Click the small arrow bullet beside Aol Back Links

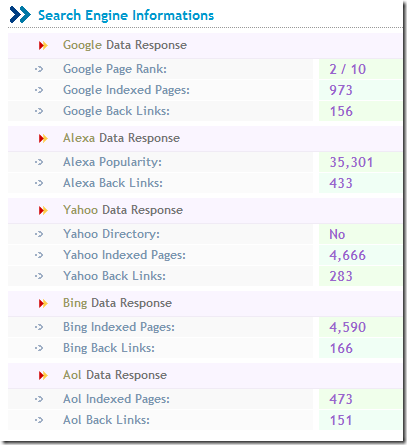click(39, 420)
